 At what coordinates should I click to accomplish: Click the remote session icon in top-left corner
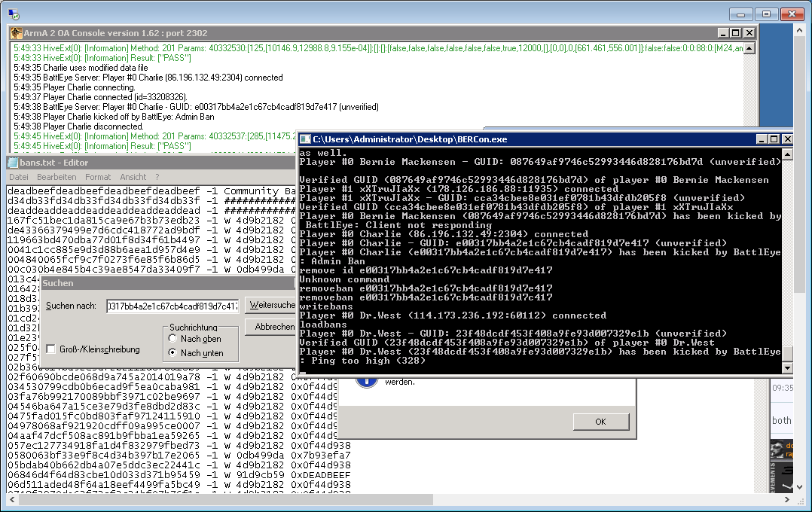coord(8,13)
